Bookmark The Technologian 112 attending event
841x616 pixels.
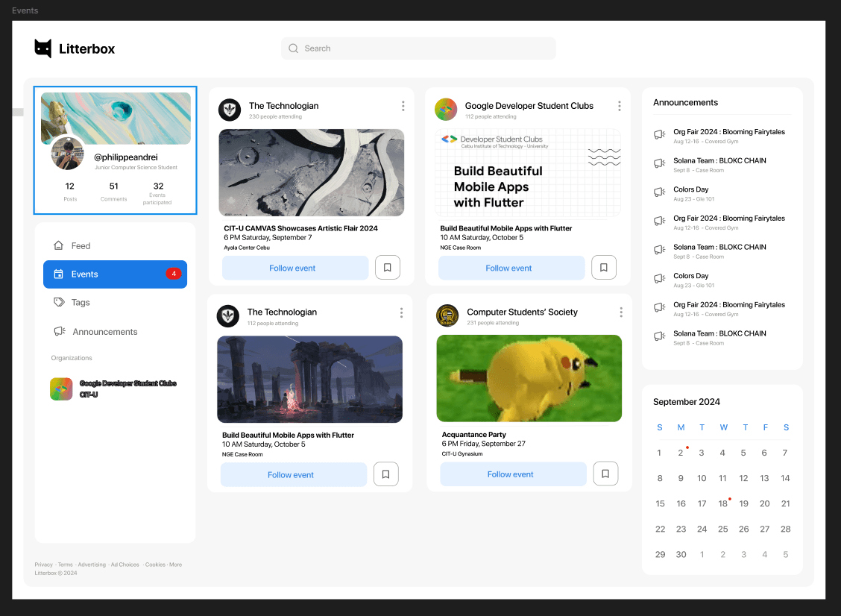click(x=385, y=474)
